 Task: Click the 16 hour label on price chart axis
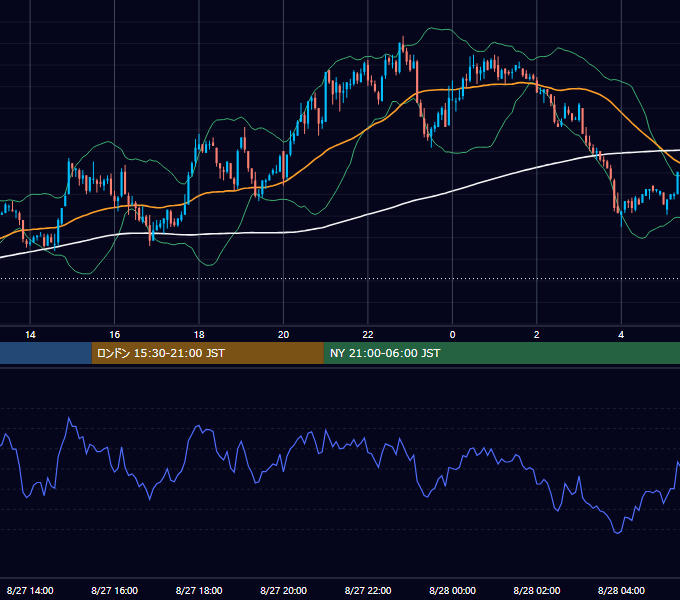(x=114, y=335)
